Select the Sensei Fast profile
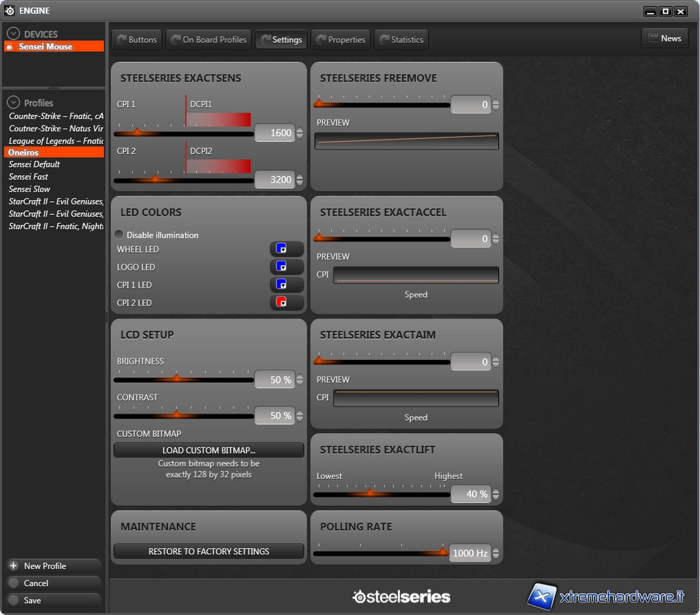 pyautogui.click(x=29, y=177)
